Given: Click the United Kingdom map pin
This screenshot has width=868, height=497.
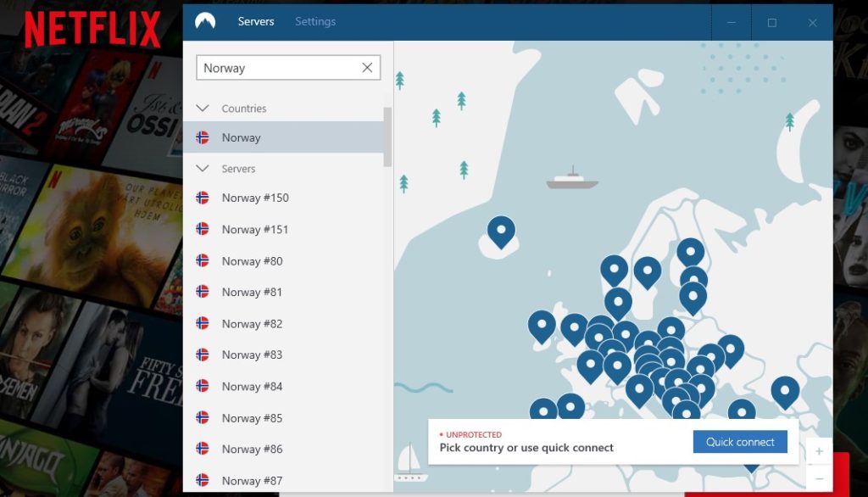Looking at the screenshot, I should coord(574,329).
